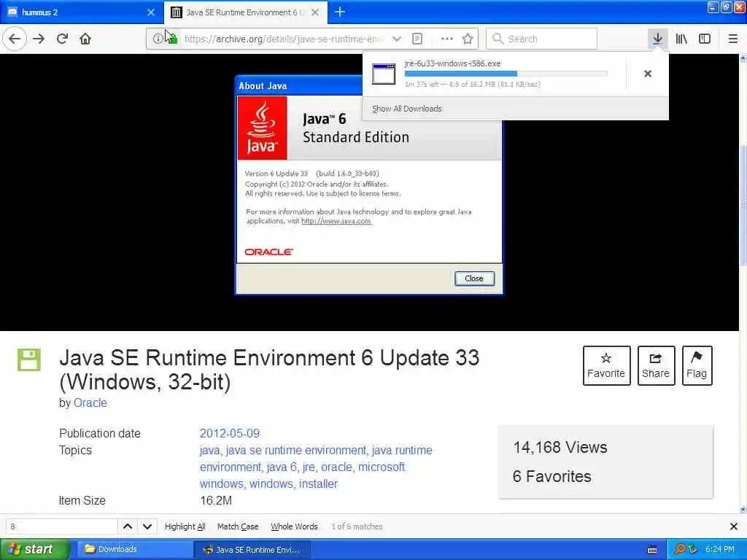Image resolution: width=747 pixels, height=560 pixels.
Task: Toggle Match Case in find bar
Action: 238,526
